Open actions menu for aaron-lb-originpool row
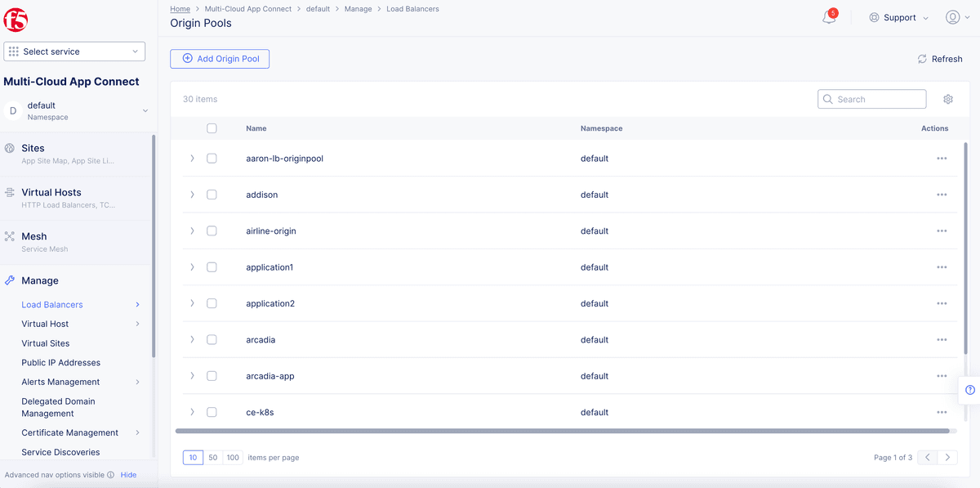The width and height of the screenshot is (980, 488). coord(942,158)
